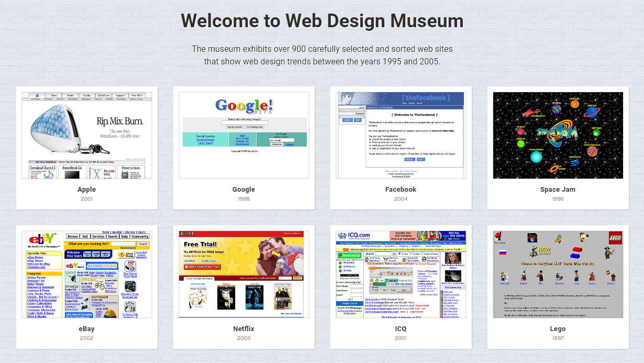
Task: Open the Facebook 2004 website thumbnail
Action: [401, 135]
